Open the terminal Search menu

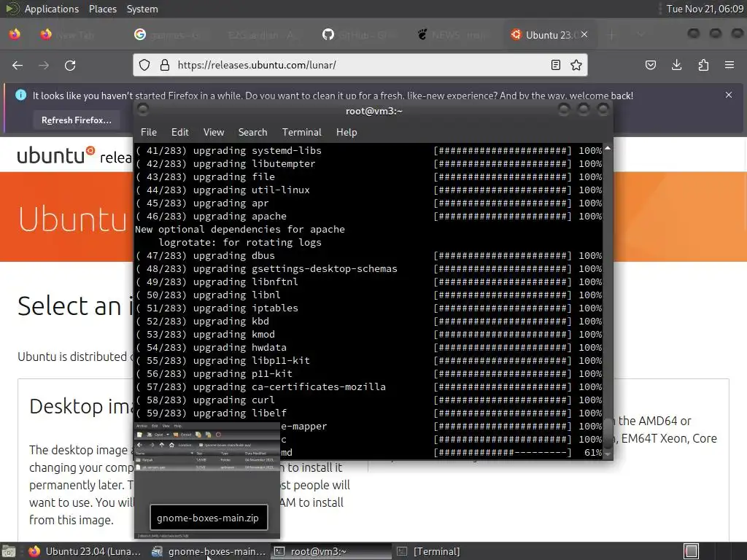[252, 133]
